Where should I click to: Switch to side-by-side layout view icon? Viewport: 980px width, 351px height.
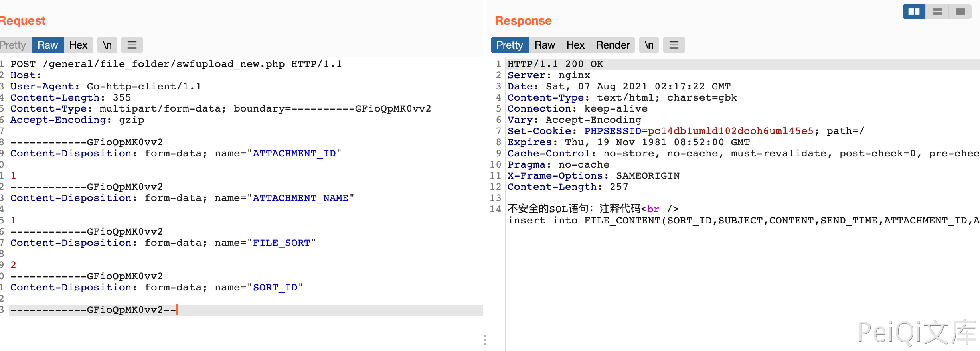[914, 12]
